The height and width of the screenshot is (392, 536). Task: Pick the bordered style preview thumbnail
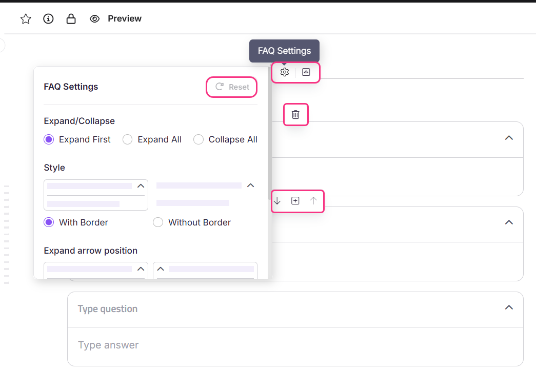click(96, 195)
